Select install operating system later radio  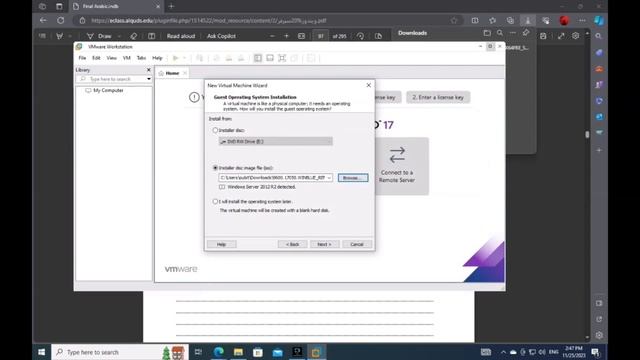(215, 201)
